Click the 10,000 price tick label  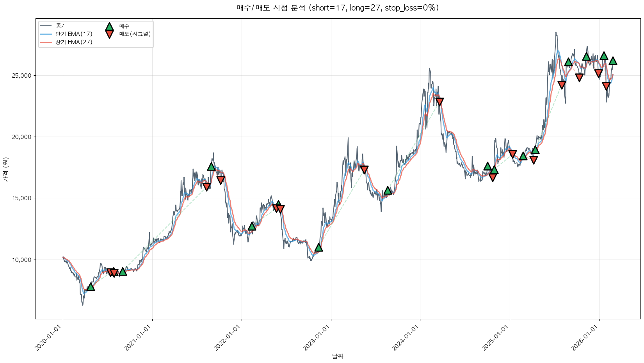[20, 260]
